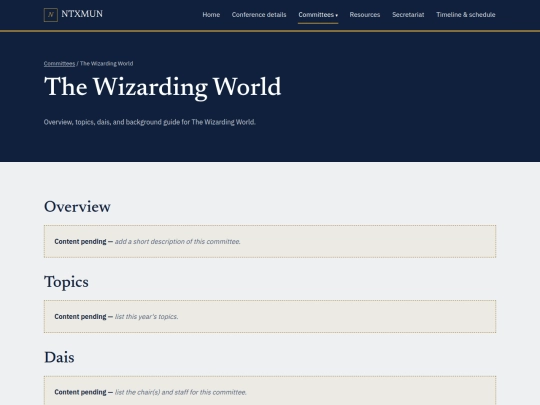The height and width of the screenshot is (405, 540).
Task: Click the page subtitle beginning 'Overview, topics, dais'
Action: [x=150, y=122]
